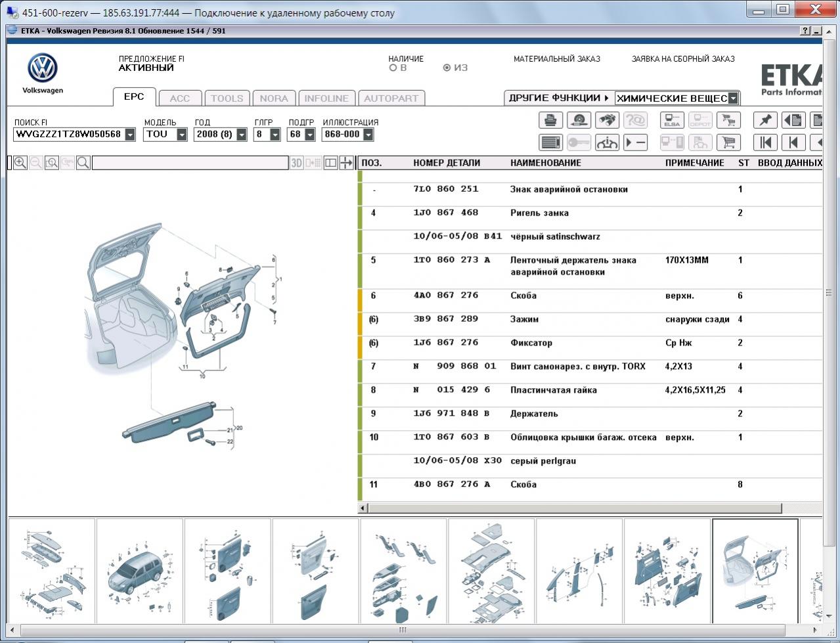Click the illustration search input field

click(190, 163)
